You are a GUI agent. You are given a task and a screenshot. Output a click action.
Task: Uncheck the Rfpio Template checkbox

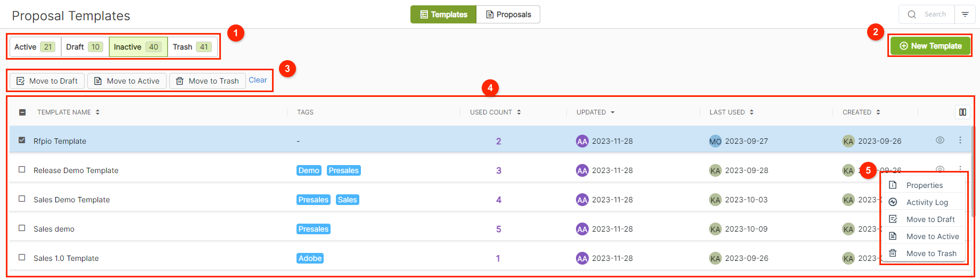coord(22,140)
